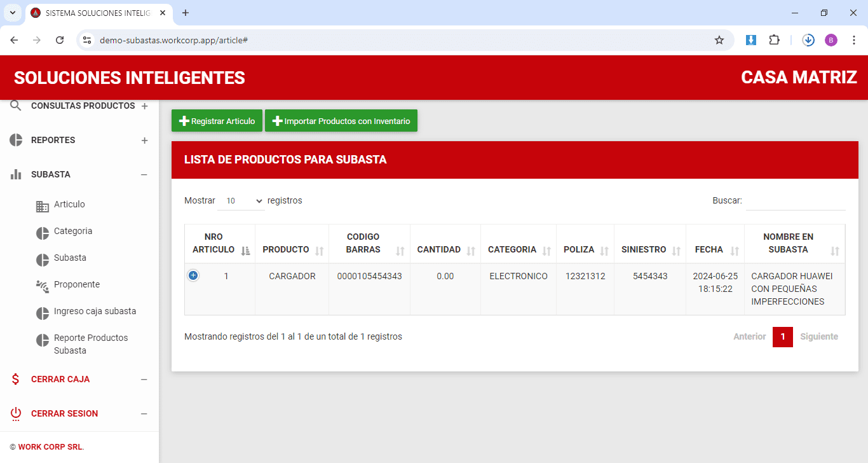This screenshot has height=463, width=868.
Task: Click the magnifier icon beside CONSULTAS PRODUCTOS
Action: (16, 106)
